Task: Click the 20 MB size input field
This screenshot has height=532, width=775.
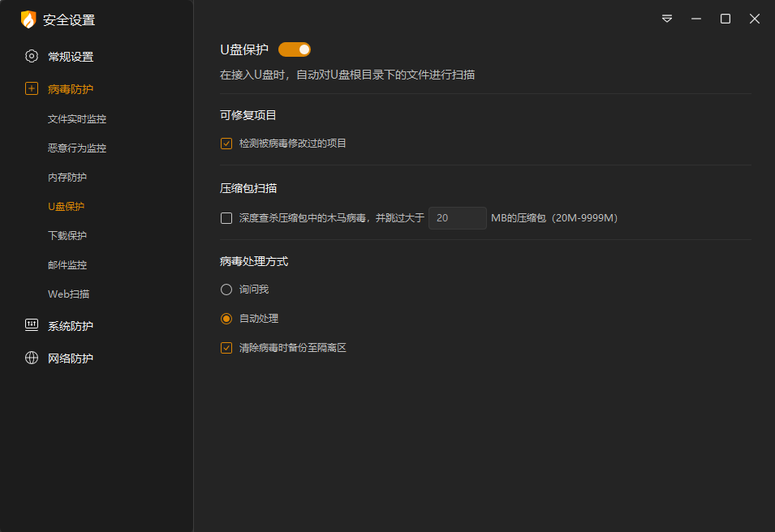Action: point(457,217)
